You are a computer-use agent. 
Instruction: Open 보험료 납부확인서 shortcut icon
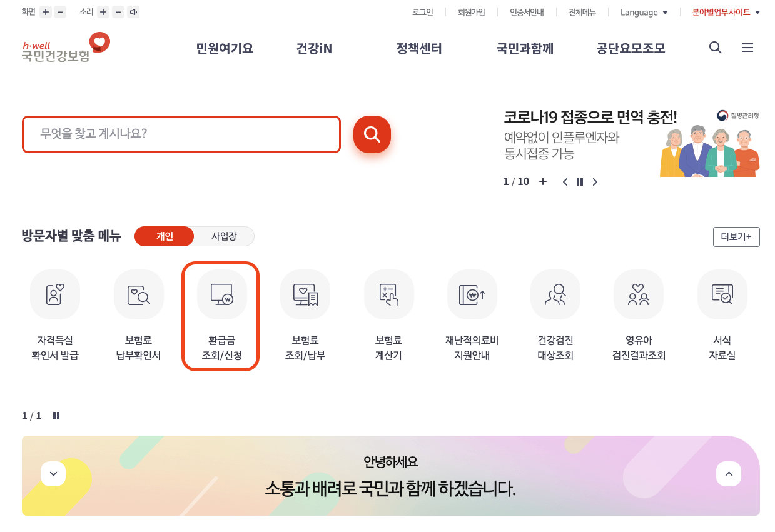pos(138,294)
